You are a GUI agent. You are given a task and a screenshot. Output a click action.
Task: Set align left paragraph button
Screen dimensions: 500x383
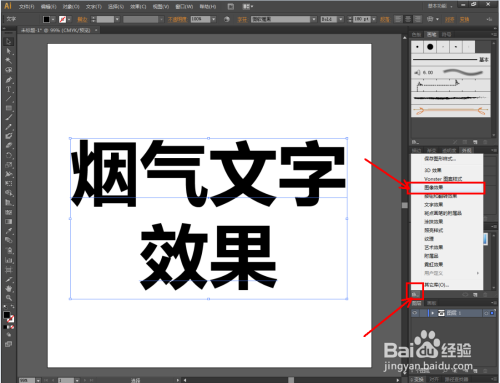(398, 19)
